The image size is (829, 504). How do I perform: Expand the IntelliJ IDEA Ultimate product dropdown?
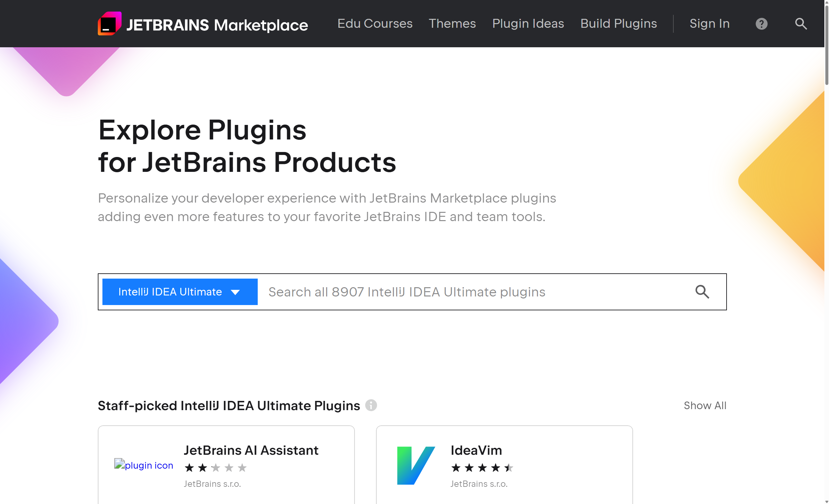point(180,292)
